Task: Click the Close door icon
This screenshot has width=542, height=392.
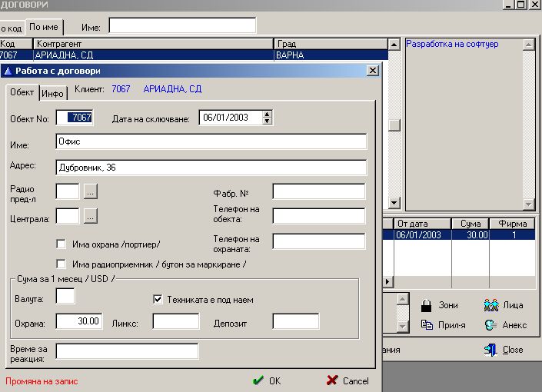Action: point(490,350)
